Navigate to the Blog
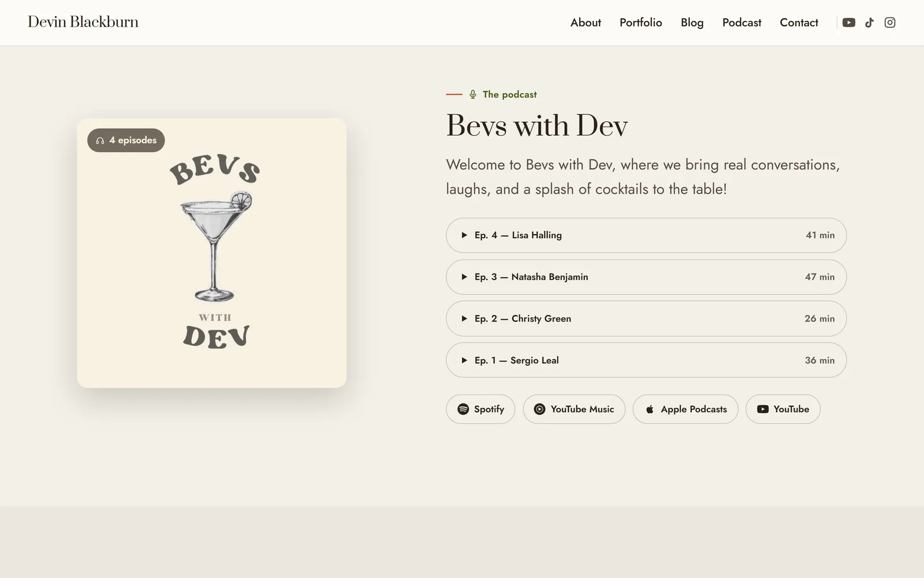Screen dimensions: 924x578 pos(692,23)
